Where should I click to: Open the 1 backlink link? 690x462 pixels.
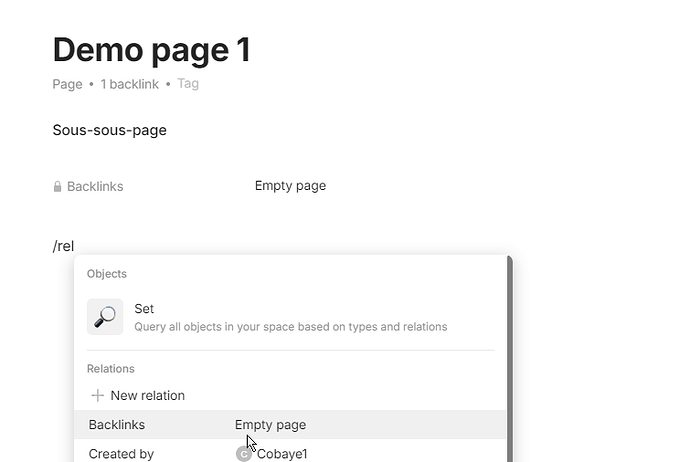point(129,84)
